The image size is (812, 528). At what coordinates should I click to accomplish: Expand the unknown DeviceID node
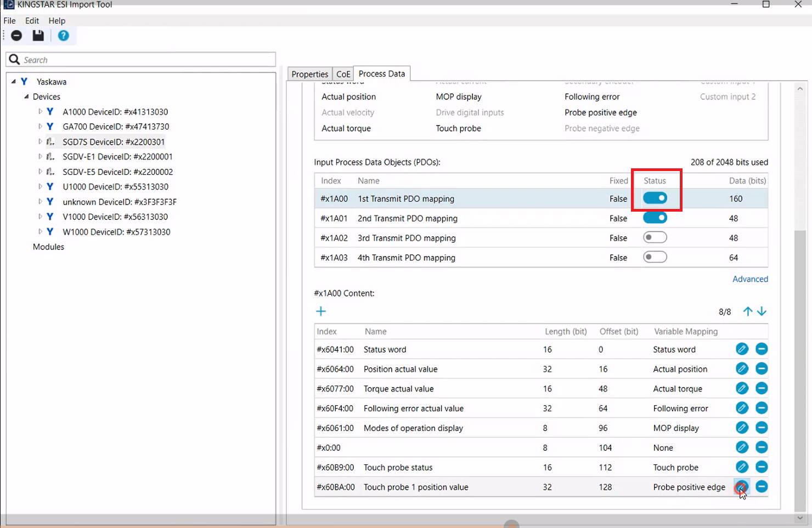40,202
